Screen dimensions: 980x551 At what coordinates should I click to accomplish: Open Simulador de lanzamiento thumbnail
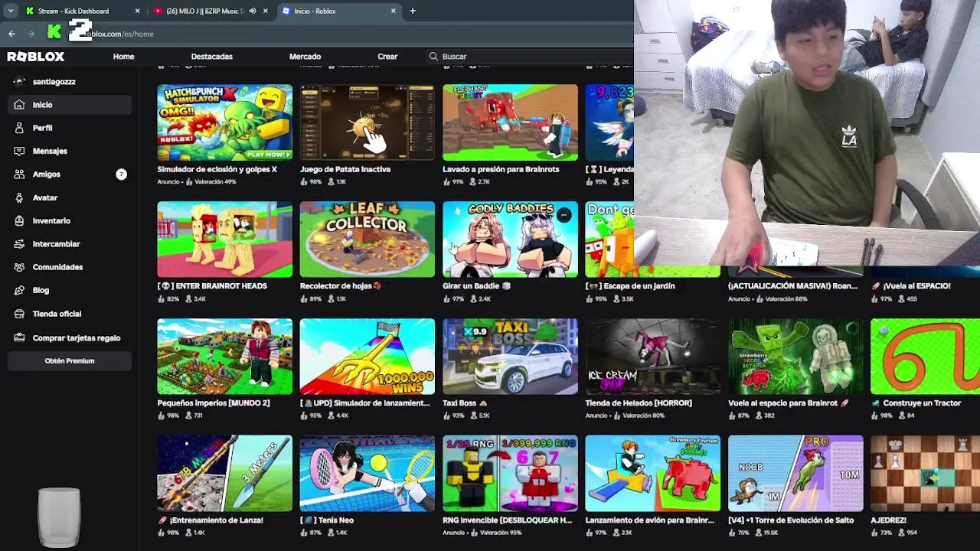[x=367, y=357]
